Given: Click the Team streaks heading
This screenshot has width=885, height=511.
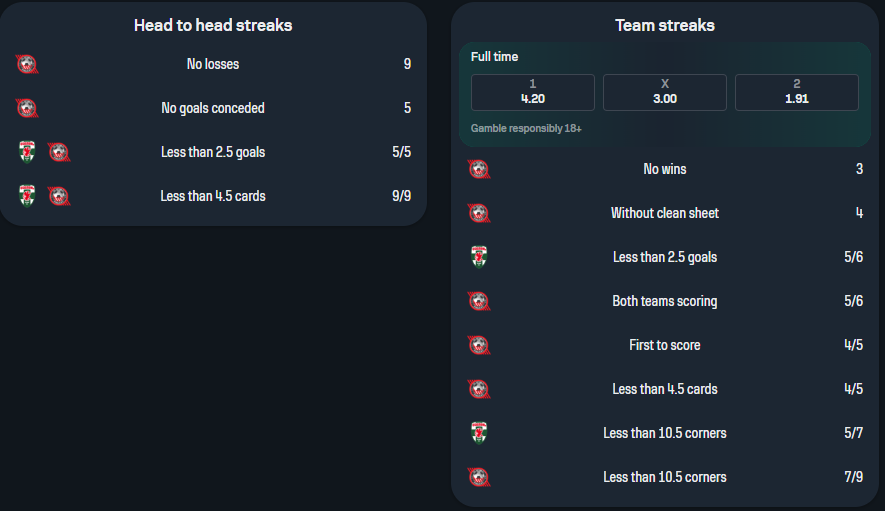Looking at the screenshot, I should 665,25.
